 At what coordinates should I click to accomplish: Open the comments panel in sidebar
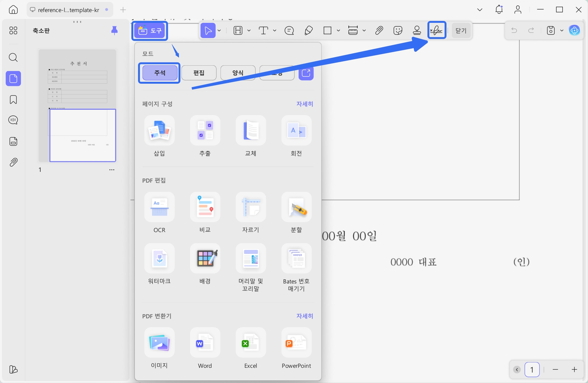point(13,120)
